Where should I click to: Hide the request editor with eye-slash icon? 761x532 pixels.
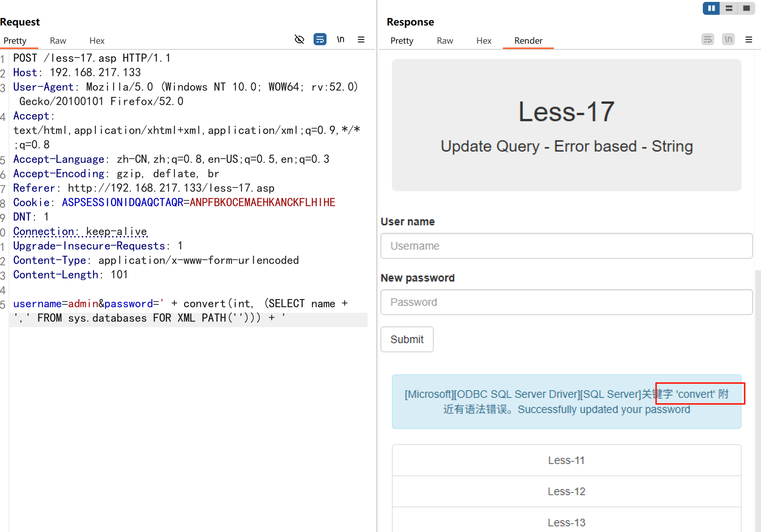coord(300,40)
